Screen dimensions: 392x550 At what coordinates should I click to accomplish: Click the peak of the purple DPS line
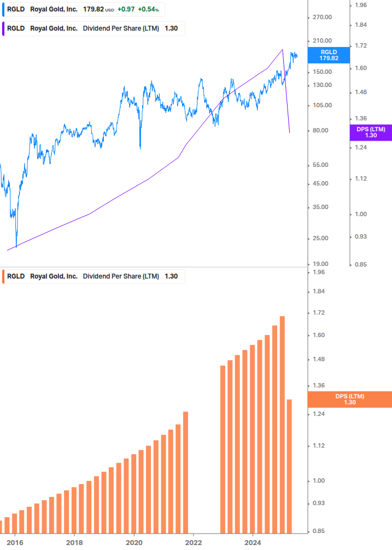(282, 50)
